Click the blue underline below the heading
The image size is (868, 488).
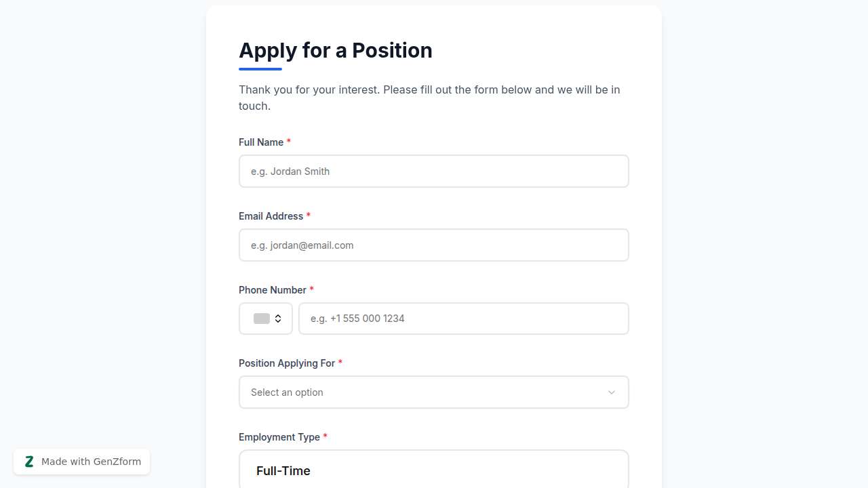260,68
